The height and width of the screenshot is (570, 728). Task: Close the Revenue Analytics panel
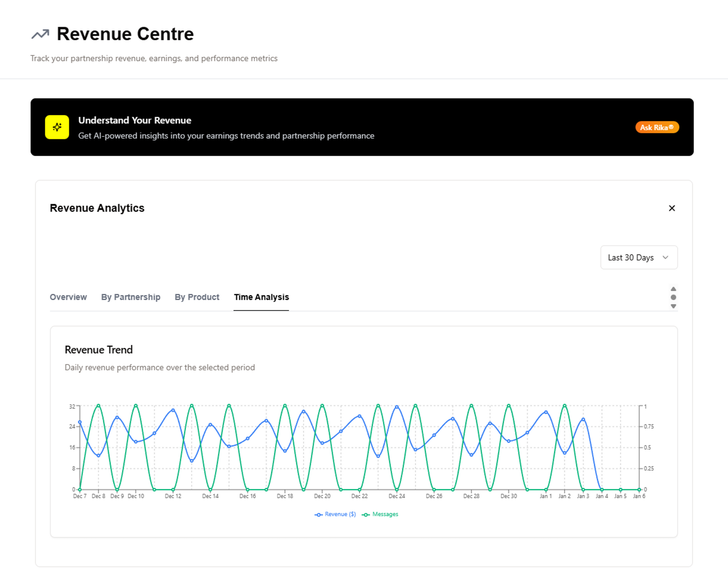pyautogui.click(x=672, y=208)
